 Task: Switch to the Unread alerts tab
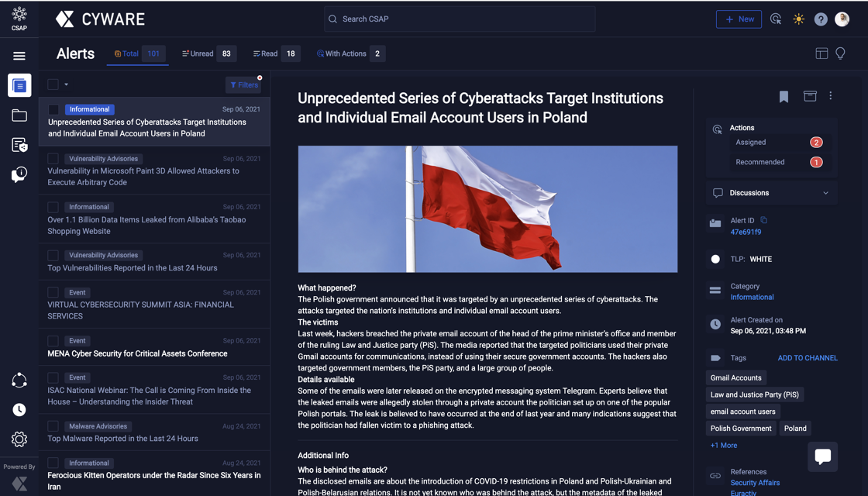[x=206, y=53]
